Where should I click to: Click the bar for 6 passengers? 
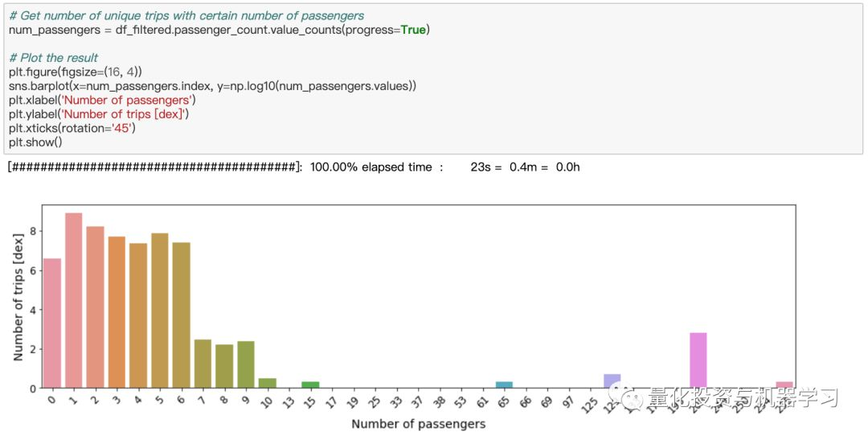[x=182, y=315]
